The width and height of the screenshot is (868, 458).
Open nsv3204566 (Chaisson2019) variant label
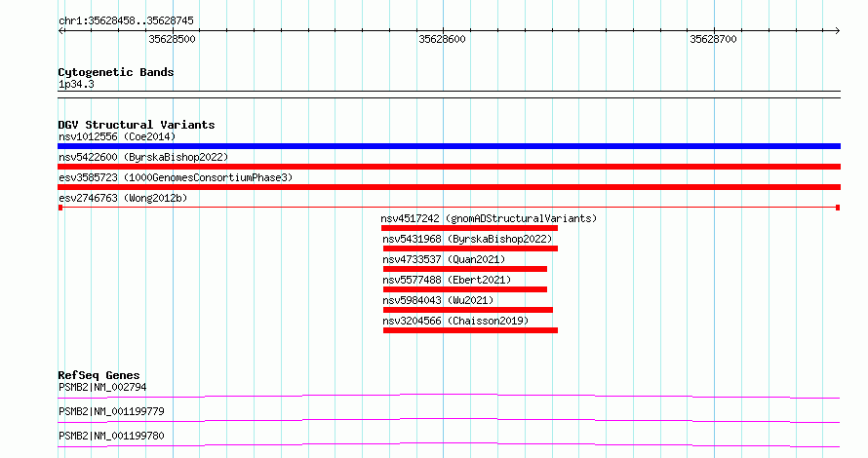point(455,321)
